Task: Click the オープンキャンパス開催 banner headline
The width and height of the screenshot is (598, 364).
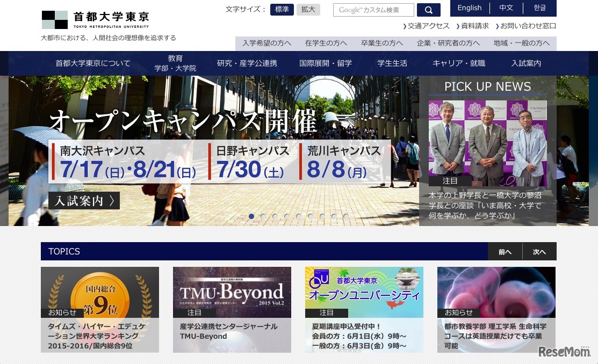Action: 183,121
